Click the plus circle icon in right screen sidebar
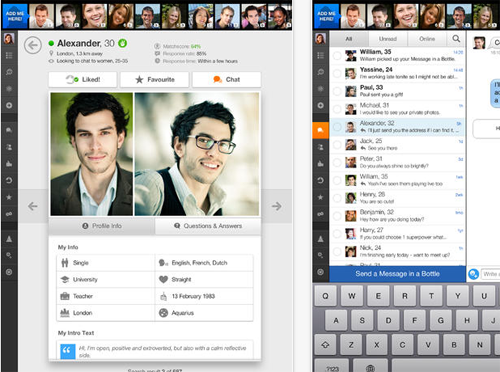The image size is (500, 372). point(320,105)
